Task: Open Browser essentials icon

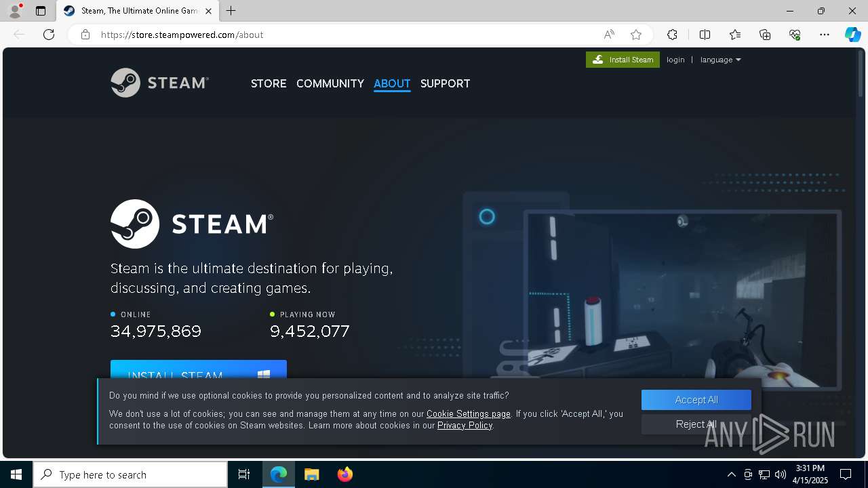Action: [795, 35]
